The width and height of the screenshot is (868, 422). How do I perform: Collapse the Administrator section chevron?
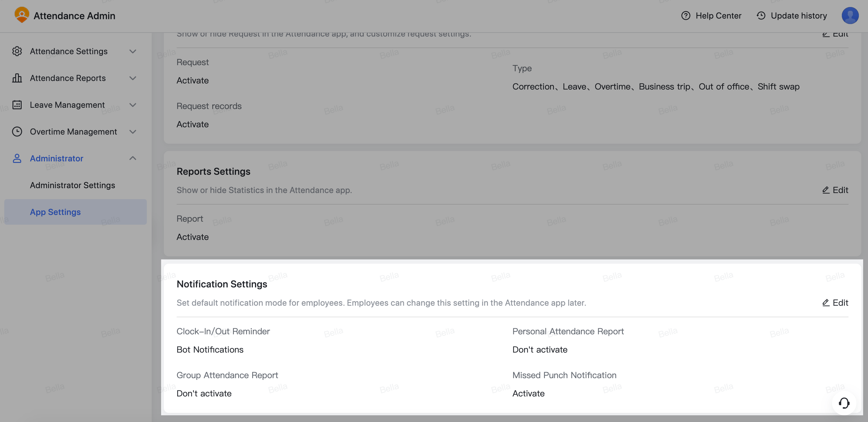point(133,158)
